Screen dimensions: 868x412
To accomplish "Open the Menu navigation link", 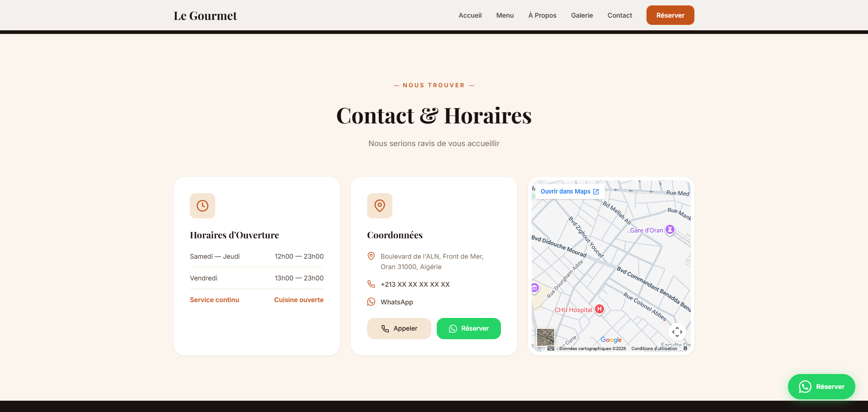I will pyautogui.click(x=505, y=15).
